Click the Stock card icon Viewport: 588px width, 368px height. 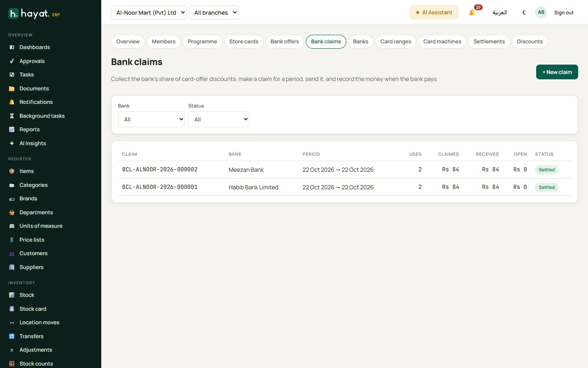[x=12, y=309]
